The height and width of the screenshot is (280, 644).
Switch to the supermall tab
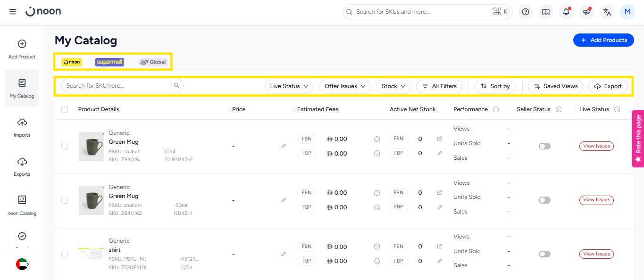[109, 62]
